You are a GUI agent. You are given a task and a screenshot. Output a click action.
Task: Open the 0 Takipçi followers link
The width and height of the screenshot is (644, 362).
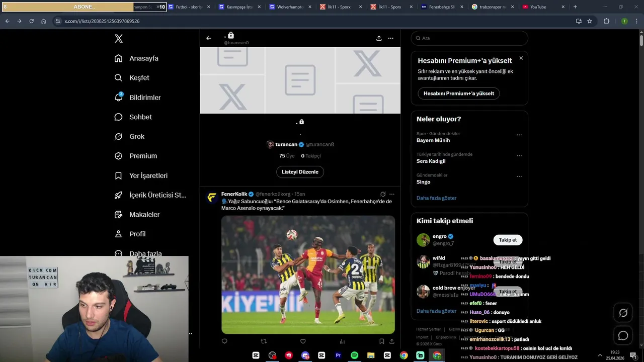point(311,156)
